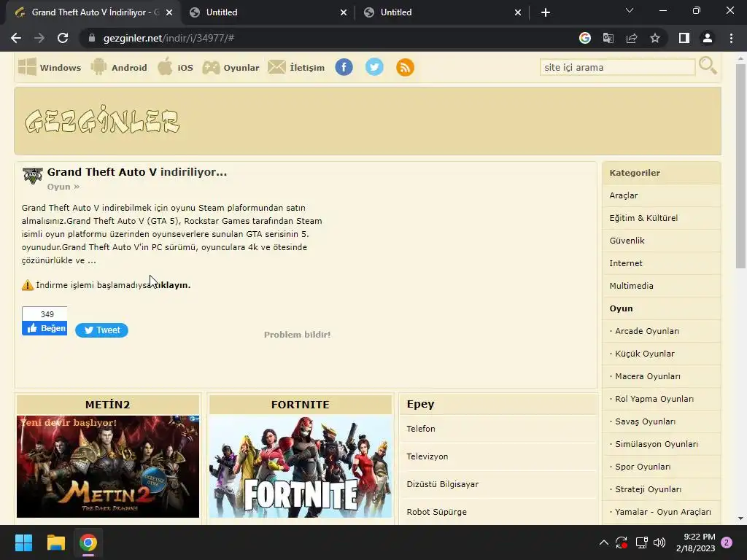Share via the Tweet button

[x=101, y=330]
